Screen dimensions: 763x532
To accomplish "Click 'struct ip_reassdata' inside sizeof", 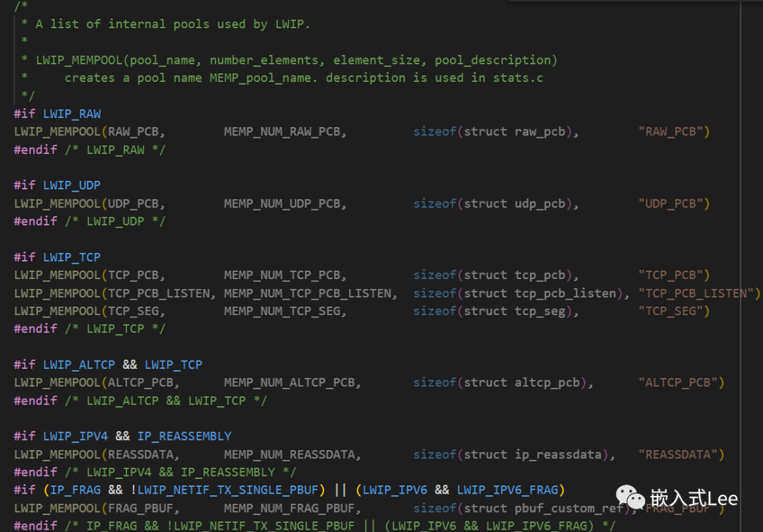I will click(533, 454).
